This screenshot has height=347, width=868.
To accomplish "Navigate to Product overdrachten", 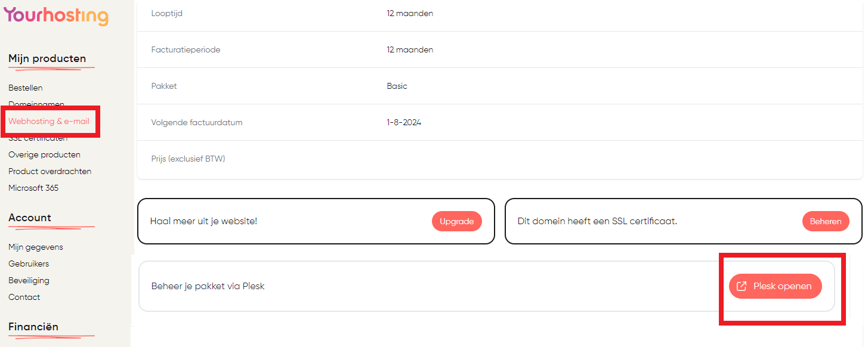I will 50,171.
